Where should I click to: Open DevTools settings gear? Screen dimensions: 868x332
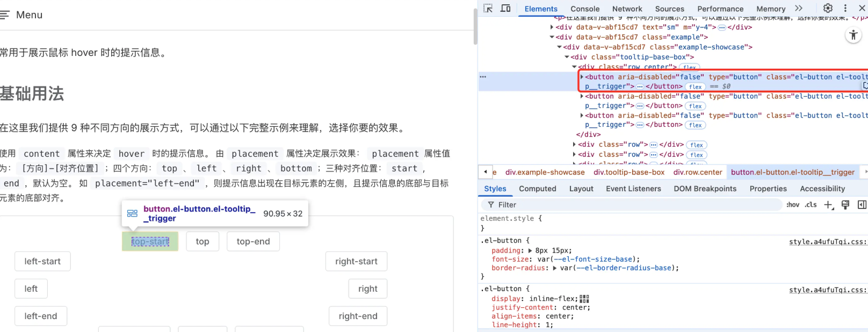[x=828, y=8]
